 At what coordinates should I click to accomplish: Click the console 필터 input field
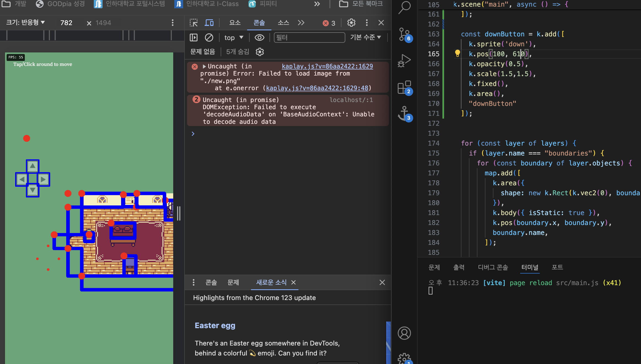[309, 38]
